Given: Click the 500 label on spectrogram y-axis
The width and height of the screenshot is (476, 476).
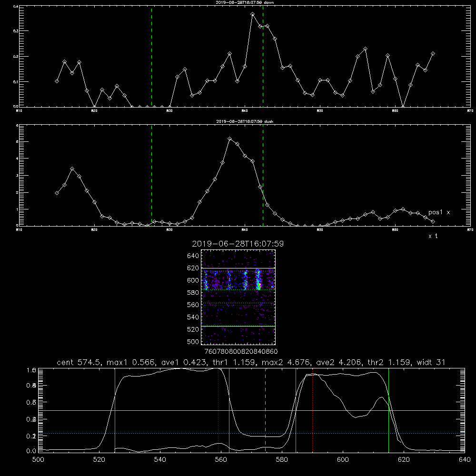Looking at the screenshot, I should 193,342.
